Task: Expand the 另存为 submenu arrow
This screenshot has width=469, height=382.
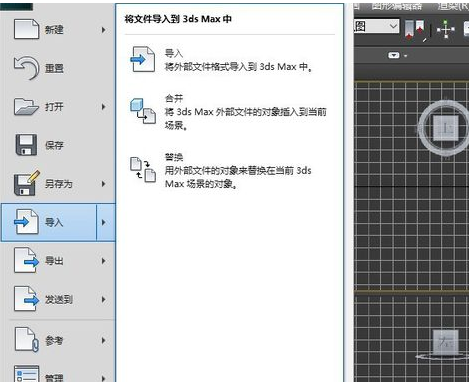Action: 104,184
